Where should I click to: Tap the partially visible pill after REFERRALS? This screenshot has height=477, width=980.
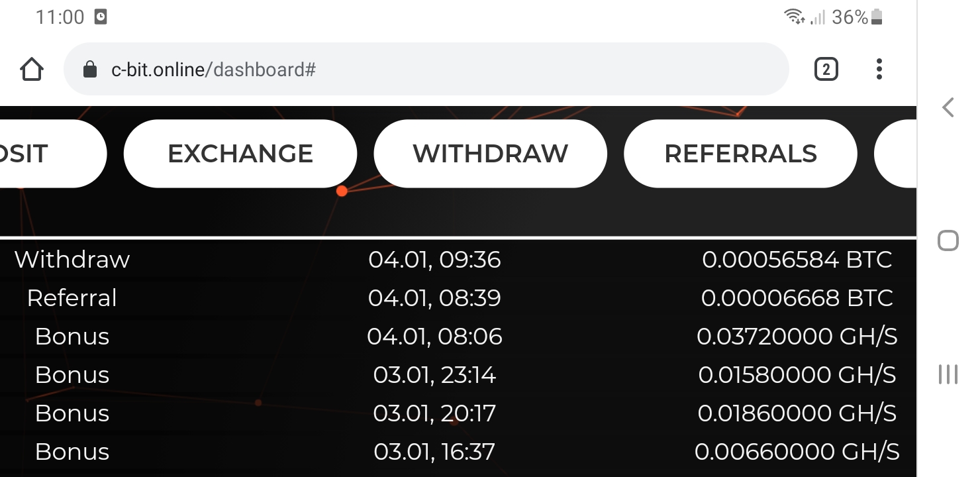pos(895,154)
